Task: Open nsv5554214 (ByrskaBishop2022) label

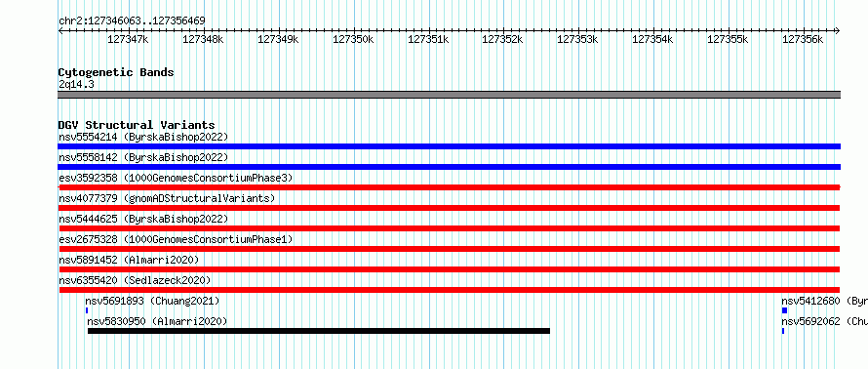Action: (x=143, y=137)
